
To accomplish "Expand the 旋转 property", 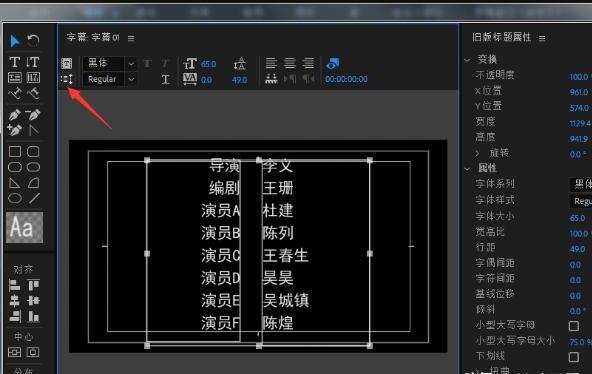I will (478, 153).
